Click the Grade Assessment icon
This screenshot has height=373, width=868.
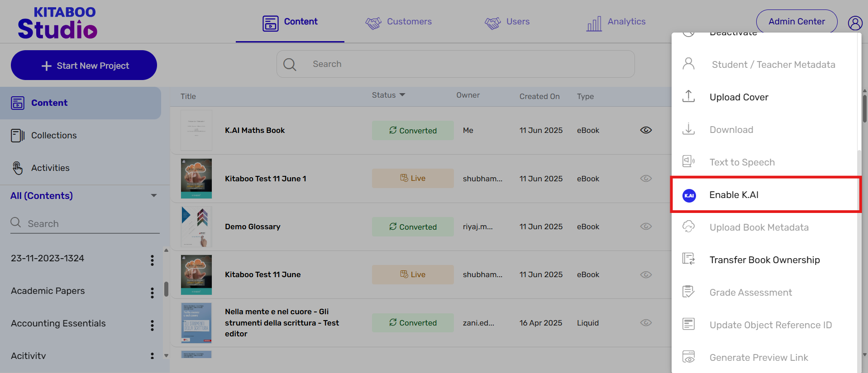(x=688, y=292)
